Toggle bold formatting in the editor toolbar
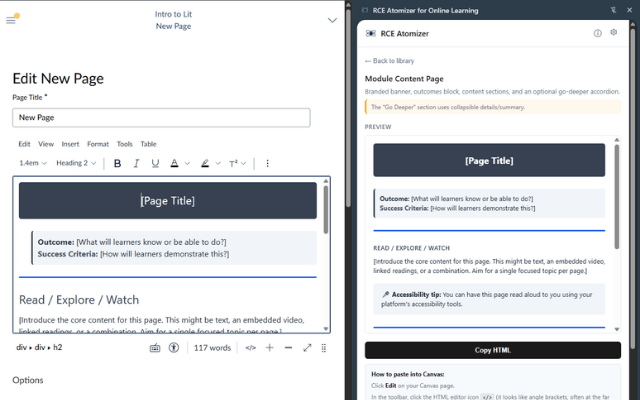This screenshot has height=400, width=640. pyautogui.click(x=118, y=163)
